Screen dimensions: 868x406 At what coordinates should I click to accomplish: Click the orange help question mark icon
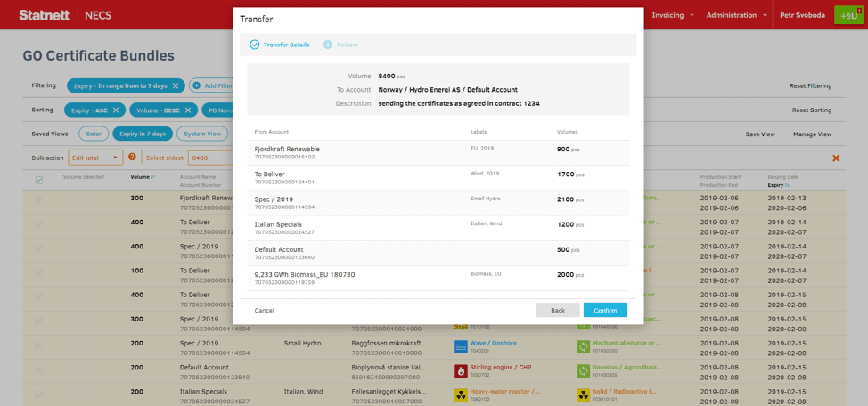click(x=132, y=158)
